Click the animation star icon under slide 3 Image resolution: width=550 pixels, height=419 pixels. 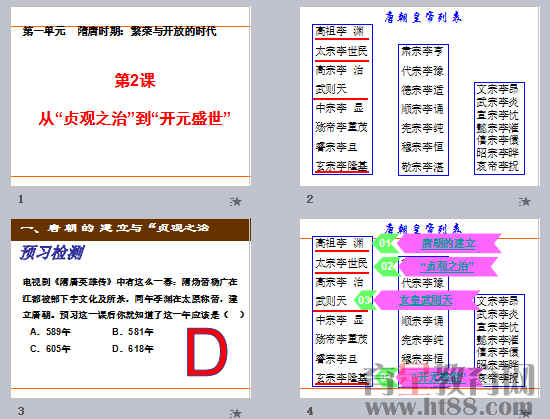pyautogui.click(x=236, y=413)
